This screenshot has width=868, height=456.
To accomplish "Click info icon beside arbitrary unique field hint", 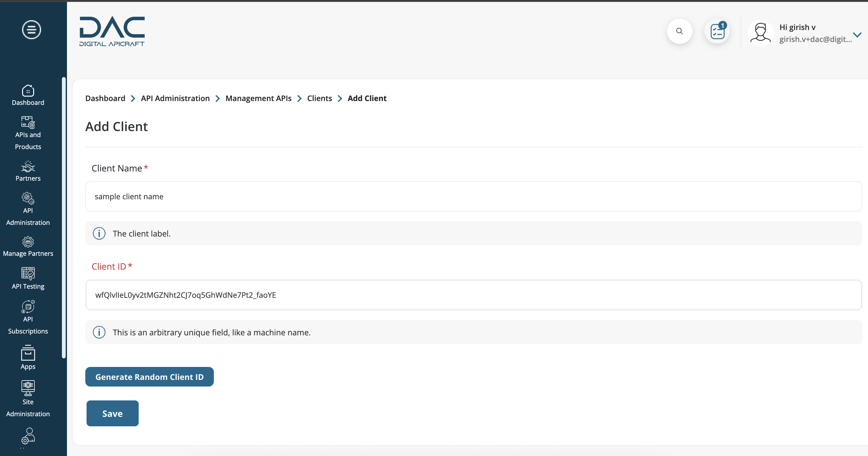I will point(99,333).
